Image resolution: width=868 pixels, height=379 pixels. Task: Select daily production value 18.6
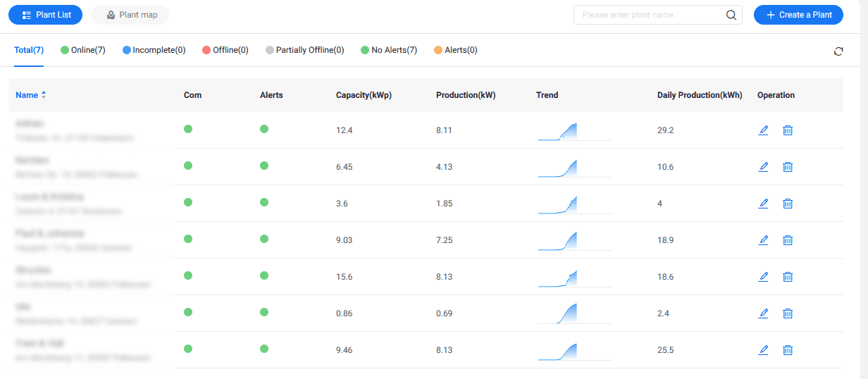click(665, 277)
